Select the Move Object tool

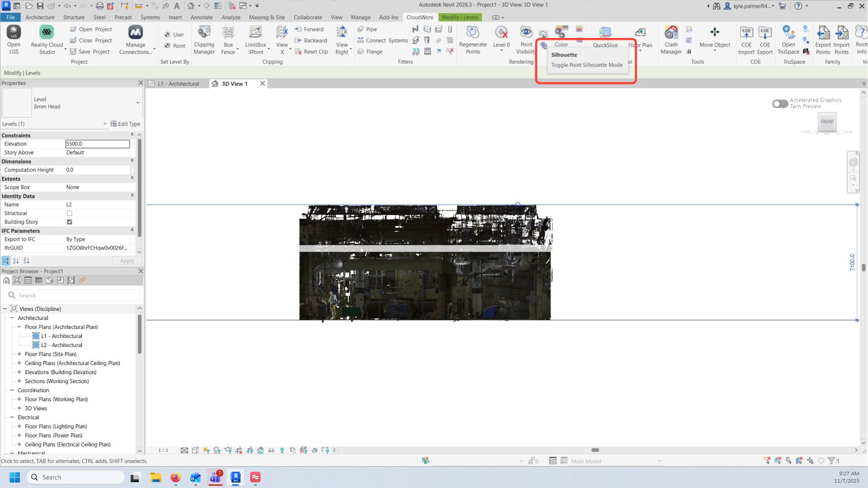[714, 37]
